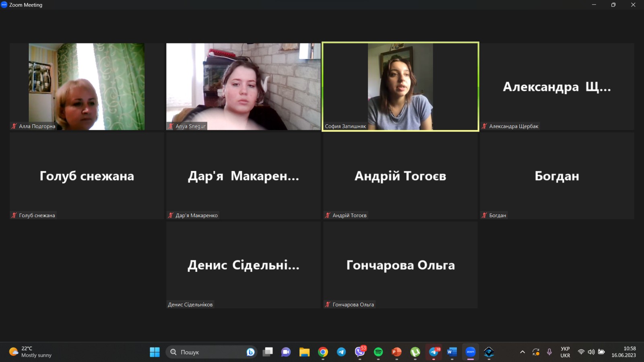
Task: Open the volume speaker control in tray
Action: coord(591,352)
